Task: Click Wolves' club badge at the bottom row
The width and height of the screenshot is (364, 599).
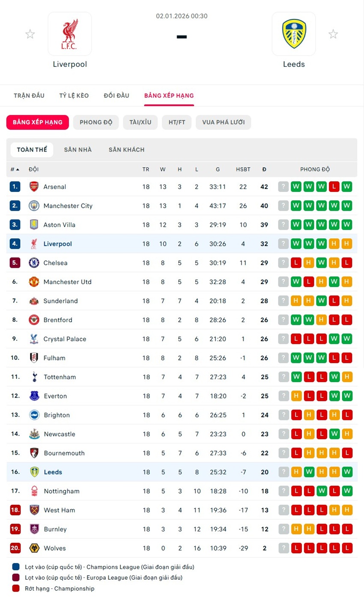Action: [x=33, y=548]
